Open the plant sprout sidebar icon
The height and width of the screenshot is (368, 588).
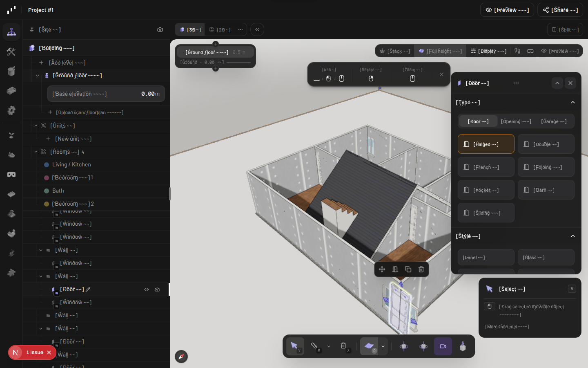[11, 135]
